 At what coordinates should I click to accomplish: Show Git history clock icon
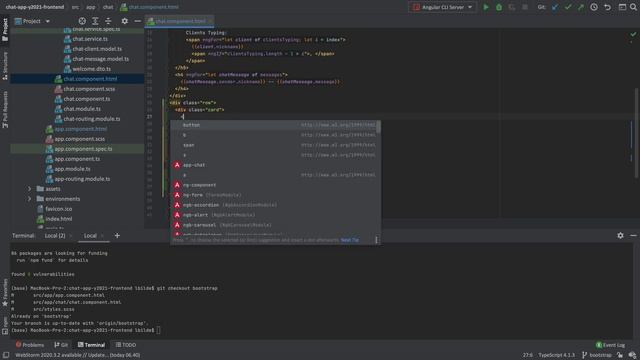pyautogui.click(x=594, y=7)
